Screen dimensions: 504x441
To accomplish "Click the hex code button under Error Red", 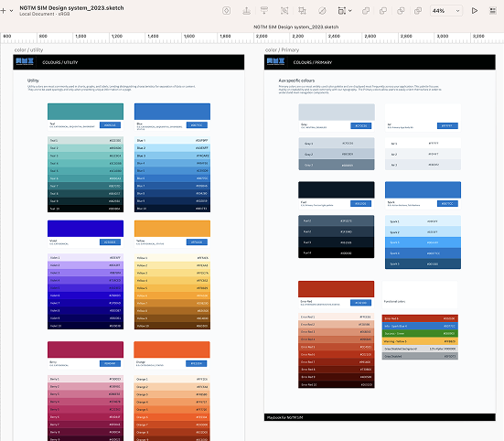I will [x=360, y=303].
